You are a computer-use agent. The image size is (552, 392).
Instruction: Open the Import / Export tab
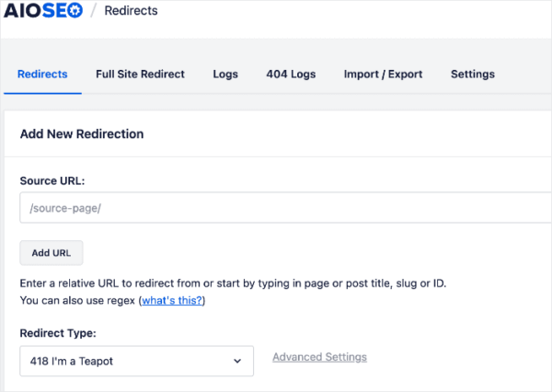click(x=383, y=74)
